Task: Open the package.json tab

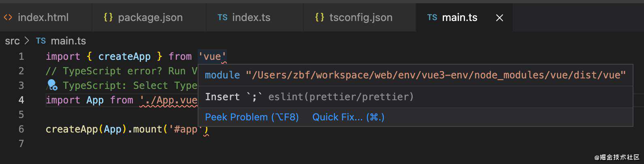Action: click(x=149, y=17)
